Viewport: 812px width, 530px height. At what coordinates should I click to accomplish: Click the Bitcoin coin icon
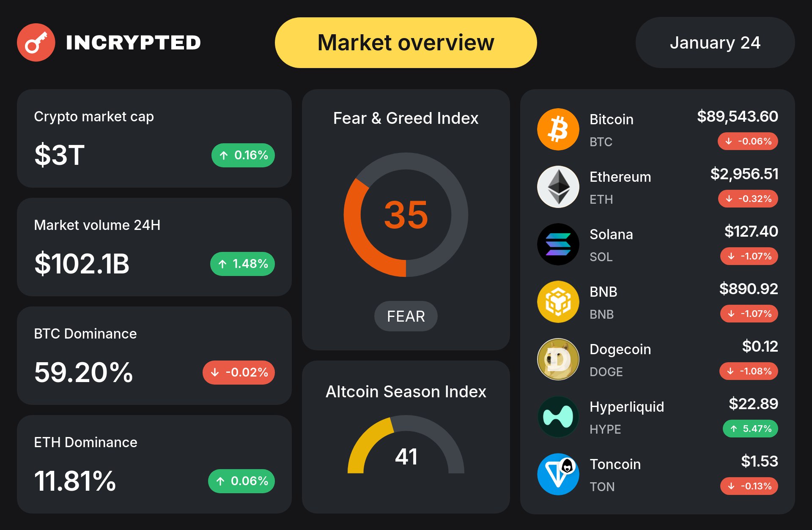(558, 129)
